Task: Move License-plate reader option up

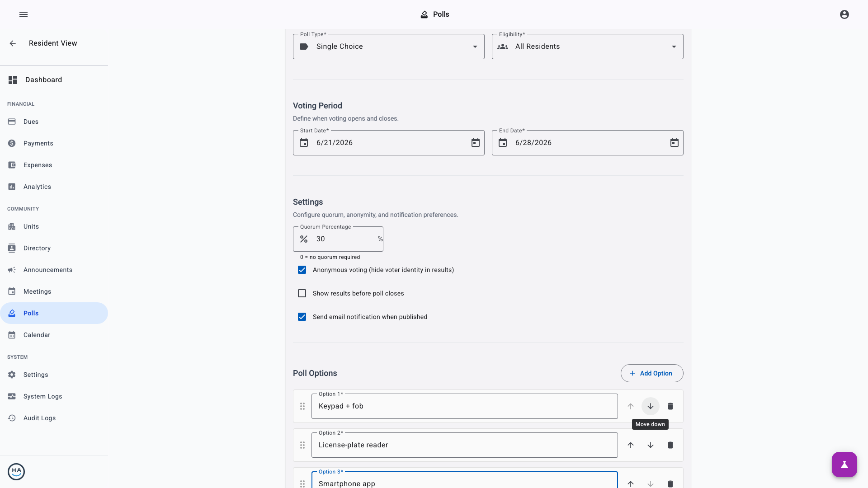Action: (631, 445)
